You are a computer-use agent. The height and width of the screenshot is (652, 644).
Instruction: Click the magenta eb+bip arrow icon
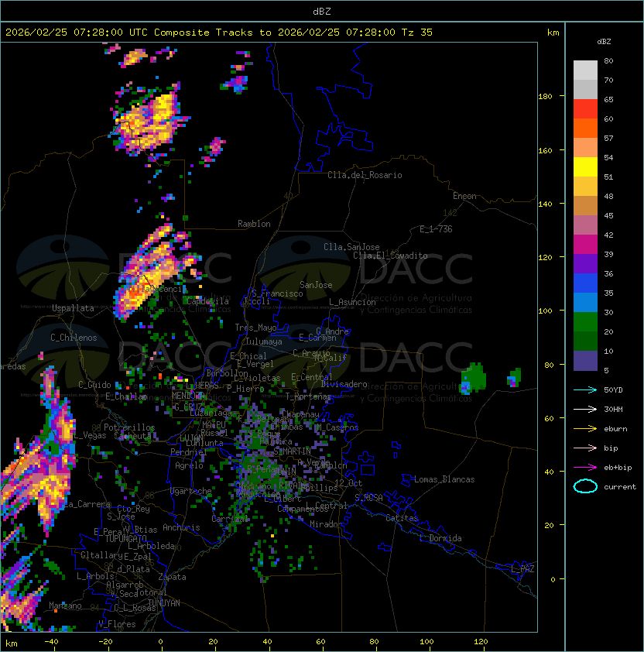point(585,468)
